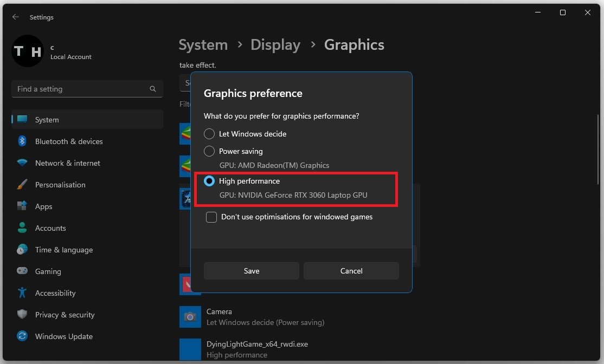Tick Don't use optimisations for windowed games
Image resolution: width=604 pixels, height=364 pixels.
pos(211,217)
